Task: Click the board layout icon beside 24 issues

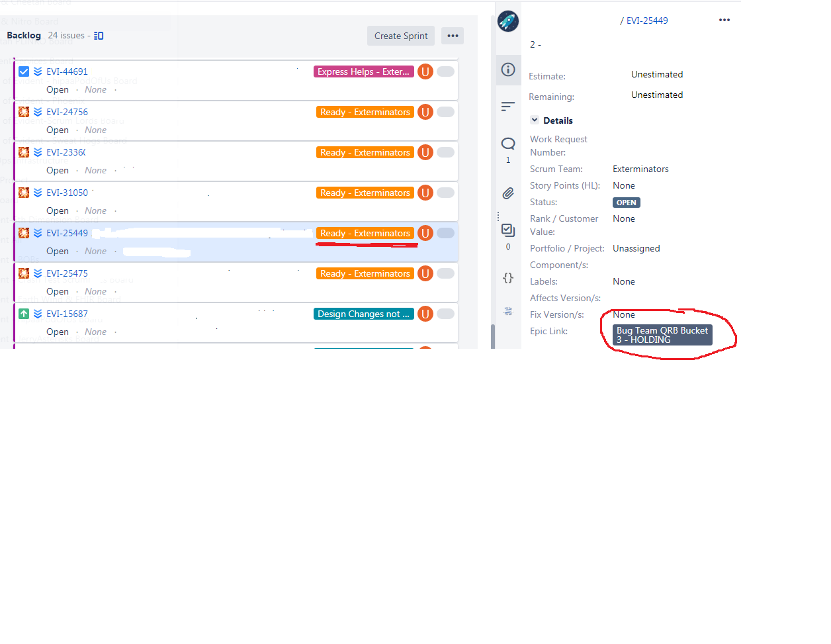Action: [x=99, y=35]
